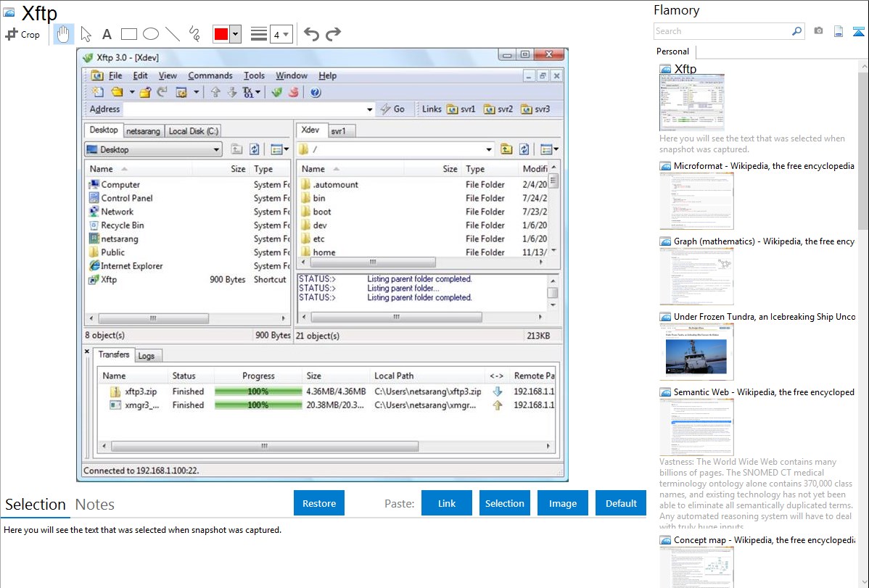Select the straight line tool
This screenshot has width=869, height=588.
tap(173, 34)
